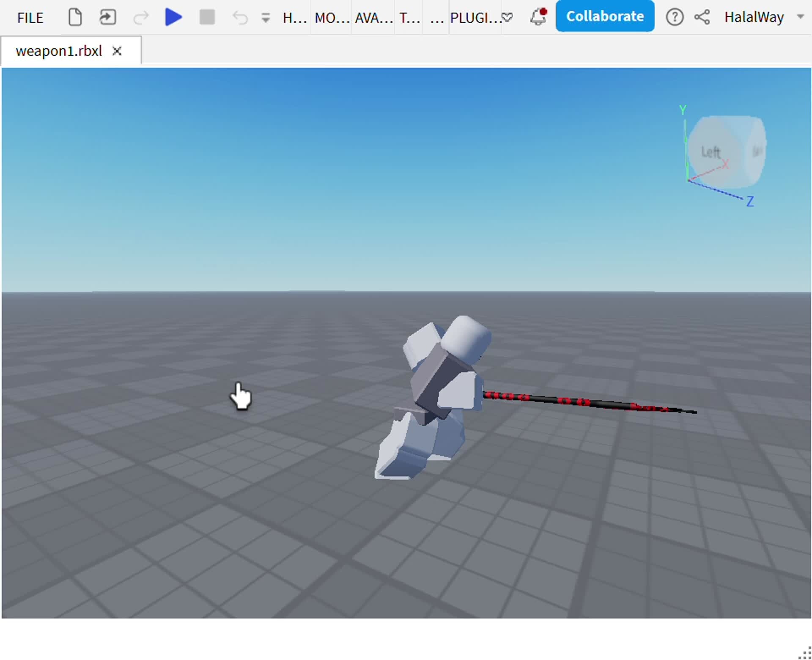Click the Share icon near the account name
The width and height of the screenshot is (812, 660).
(702, 17)
